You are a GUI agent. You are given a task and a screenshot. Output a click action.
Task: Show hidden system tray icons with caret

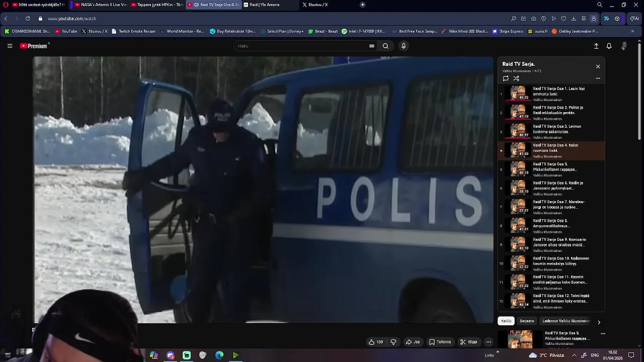(574, 355)
